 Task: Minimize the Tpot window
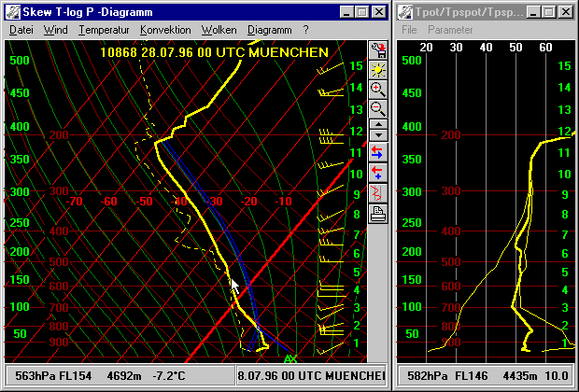click(x=533, y=12)
